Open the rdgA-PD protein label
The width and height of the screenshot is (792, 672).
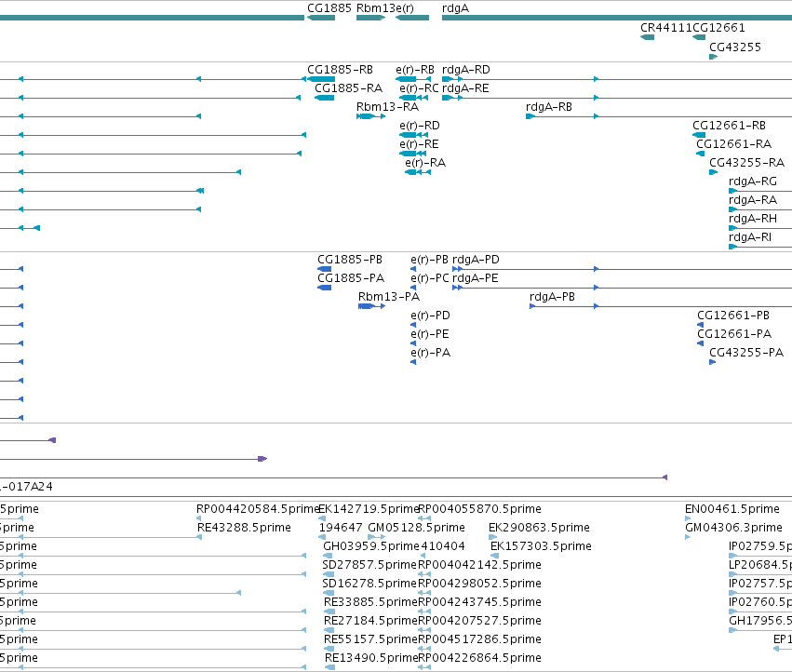pyautogui.click(x=476, y=260)
